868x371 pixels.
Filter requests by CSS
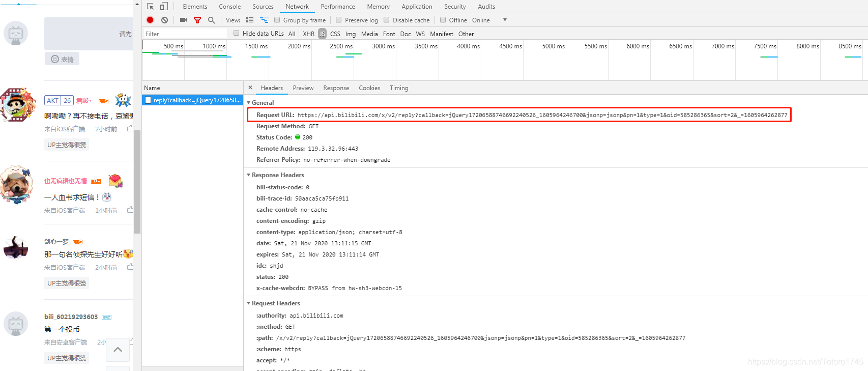[x=335, y=34]
